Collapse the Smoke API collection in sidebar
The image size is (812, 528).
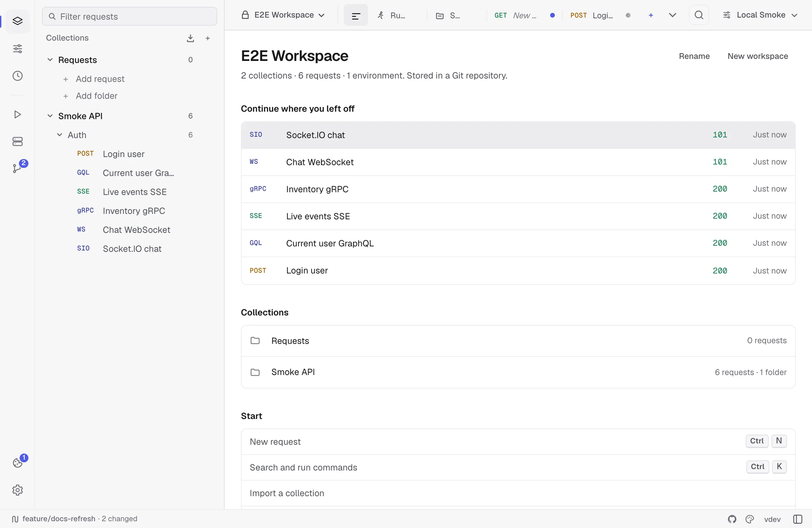(50, 116)
